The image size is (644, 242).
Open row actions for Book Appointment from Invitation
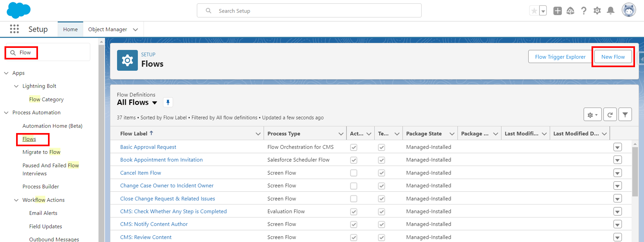click(617, 160)
